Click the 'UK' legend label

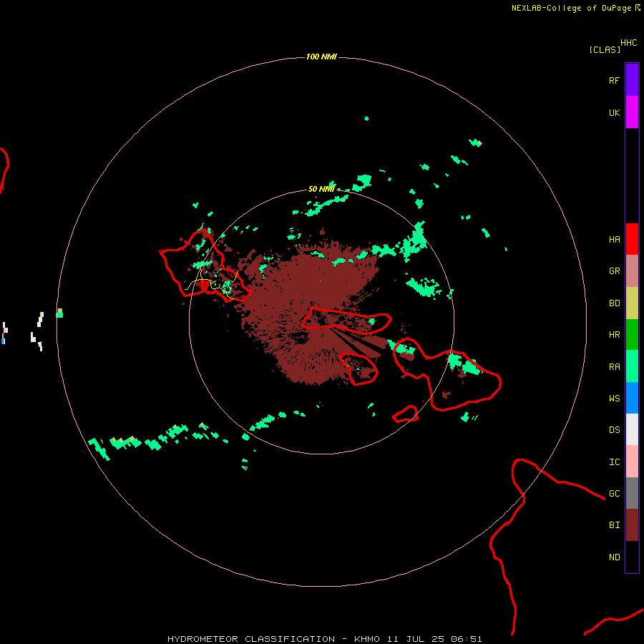[x=614, y=112]
